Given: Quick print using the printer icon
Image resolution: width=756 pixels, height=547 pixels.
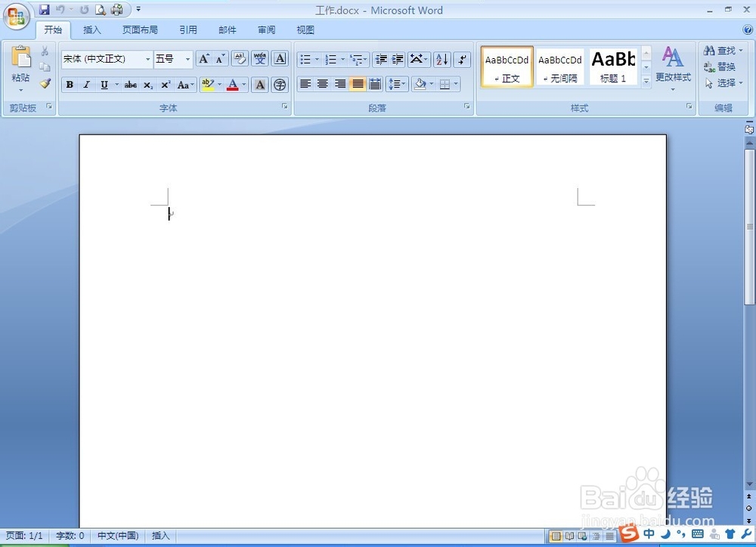Looking at the screenshot, I should pos(117,9).
